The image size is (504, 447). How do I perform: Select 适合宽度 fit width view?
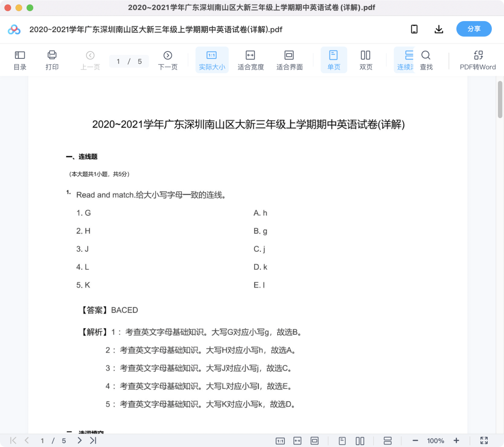(x=251, y=60)
